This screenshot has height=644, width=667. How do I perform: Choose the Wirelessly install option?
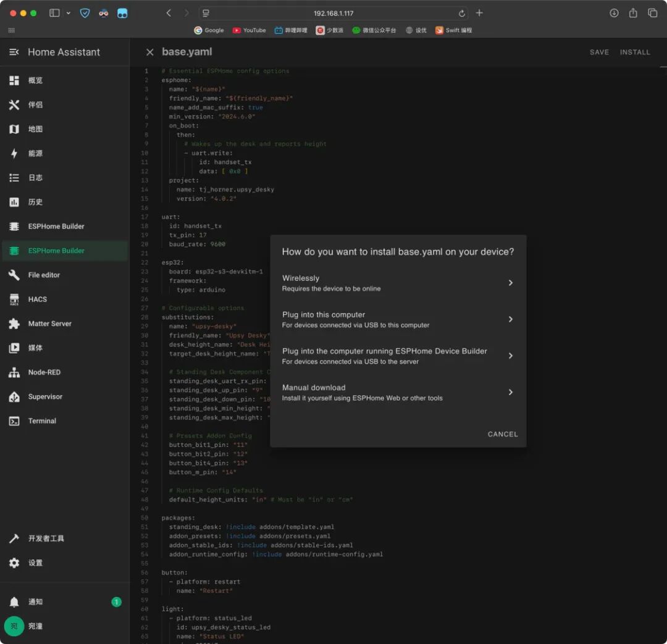(398, 283)
